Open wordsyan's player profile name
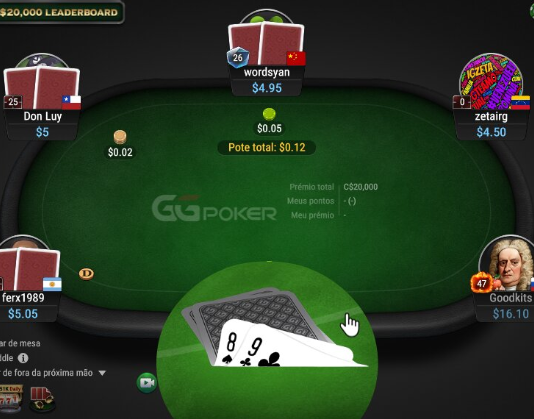The image size is (534, 419). [267, 72]
